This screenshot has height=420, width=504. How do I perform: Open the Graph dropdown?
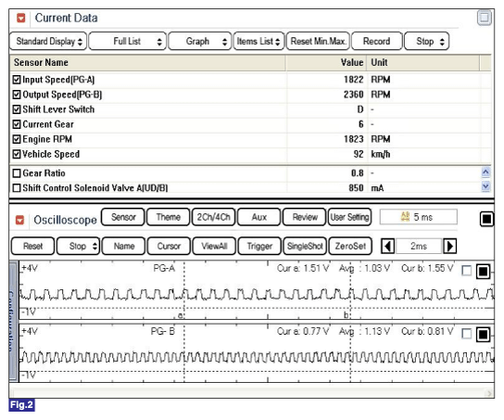199,41
